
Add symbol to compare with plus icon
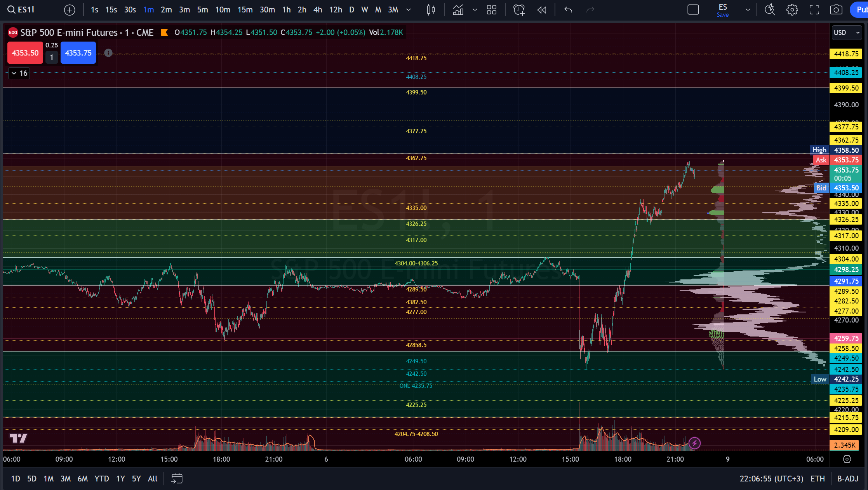(70, 10)
